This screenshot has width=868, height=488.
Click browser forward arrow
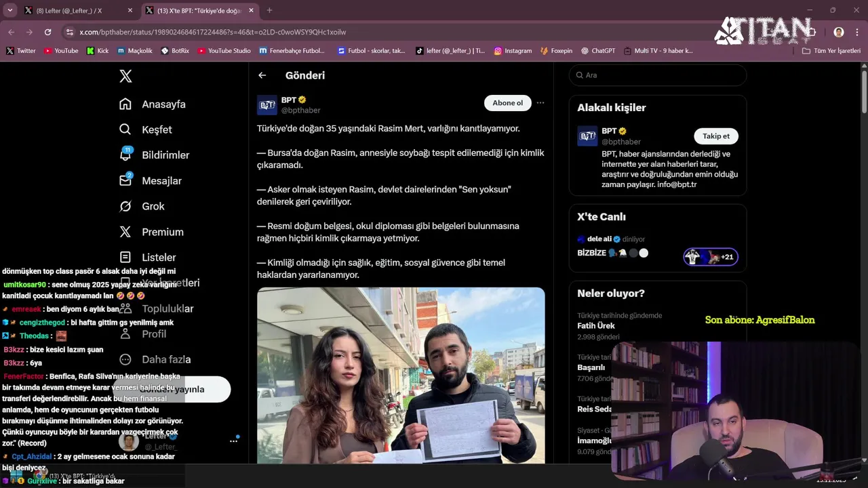coord(29,32)
